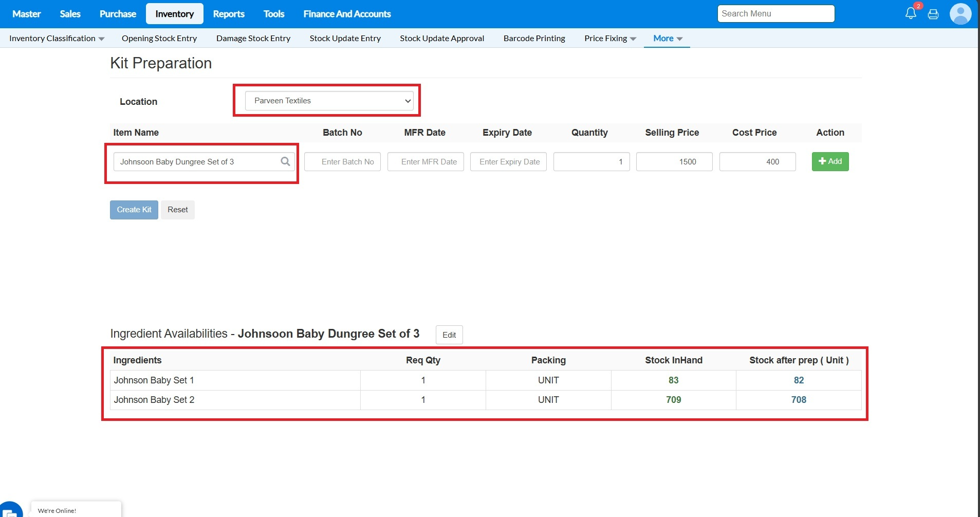The image size is (980, 517).
Task: Expand the More menu
Action: tap(667, 39)
